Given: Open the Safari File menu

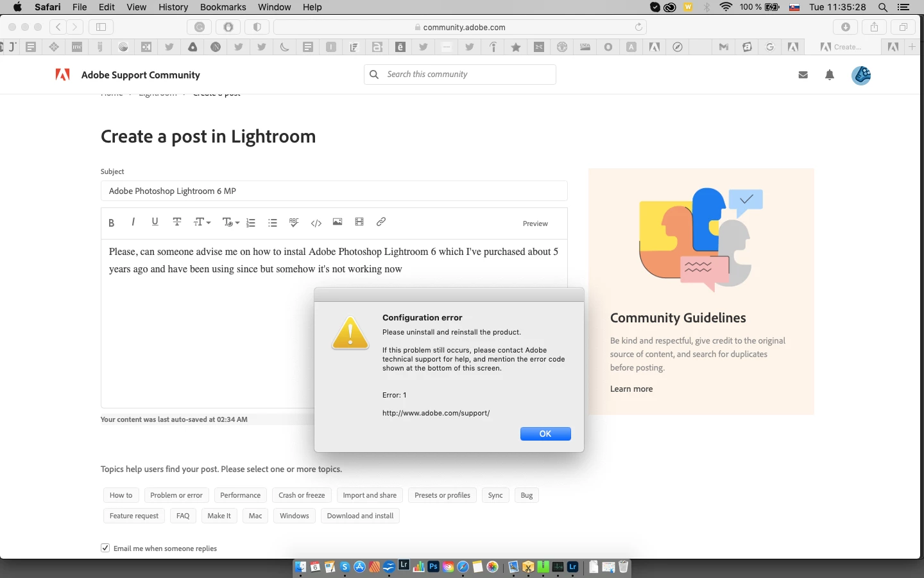Looking at the screenshot, I should 80,7.
